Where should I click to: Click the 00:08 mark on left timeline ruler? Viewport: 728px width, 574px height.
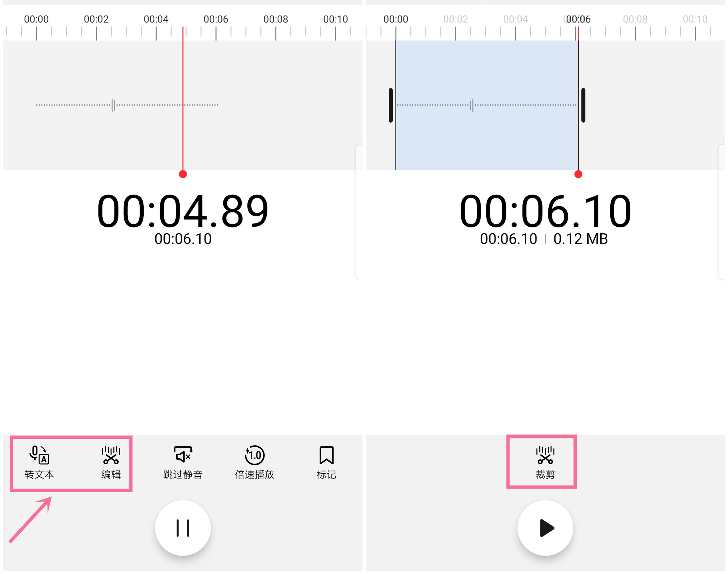[276, 19]
